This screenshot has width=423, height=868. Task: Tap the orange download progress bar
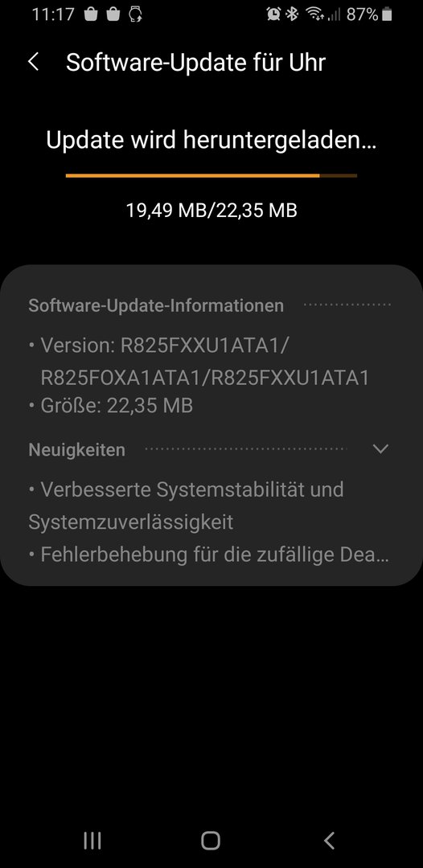coord(211,175)
